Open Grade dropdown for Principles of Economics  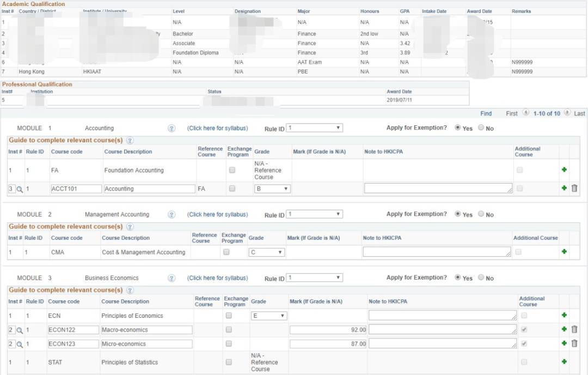point(268,316)
